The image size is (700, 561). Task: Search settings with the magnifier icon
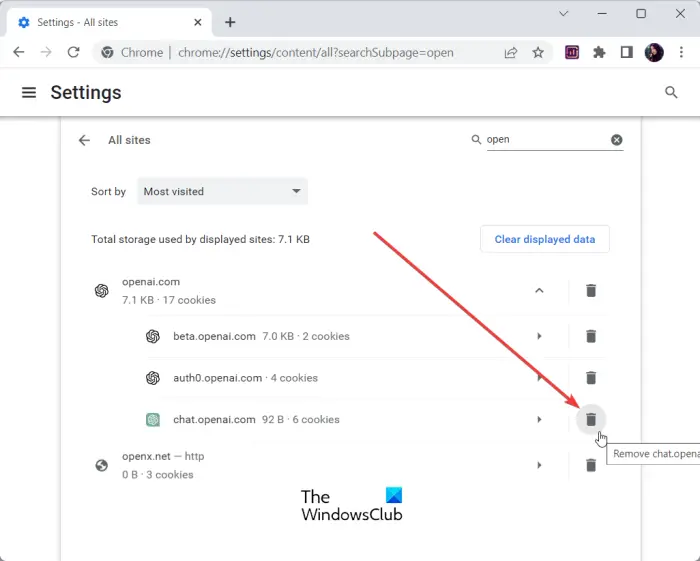pyautogui.click(x=671, y=92)
